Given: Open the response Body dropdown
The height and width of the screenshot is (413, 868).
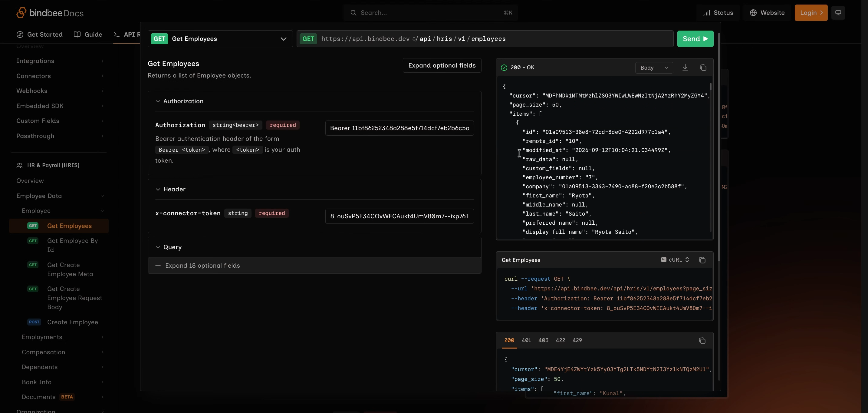Looking at the screenshot, I should click(654, 68).
